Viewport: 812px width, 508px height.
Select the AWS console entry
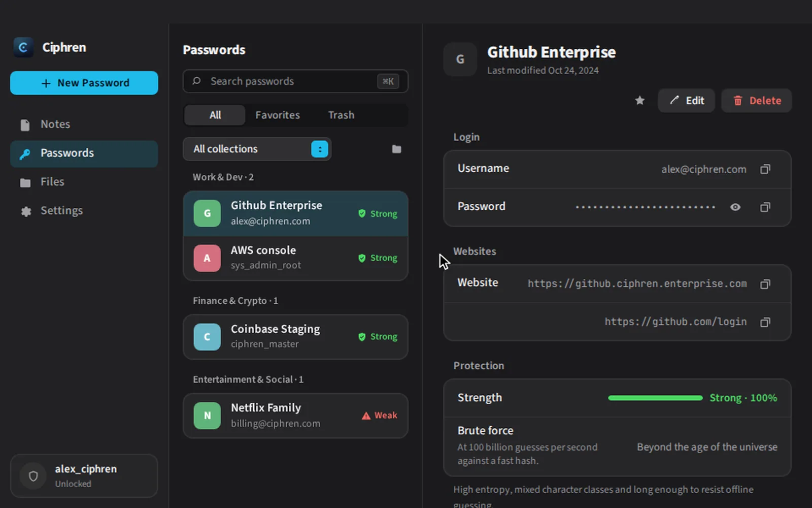coord(295,258)
